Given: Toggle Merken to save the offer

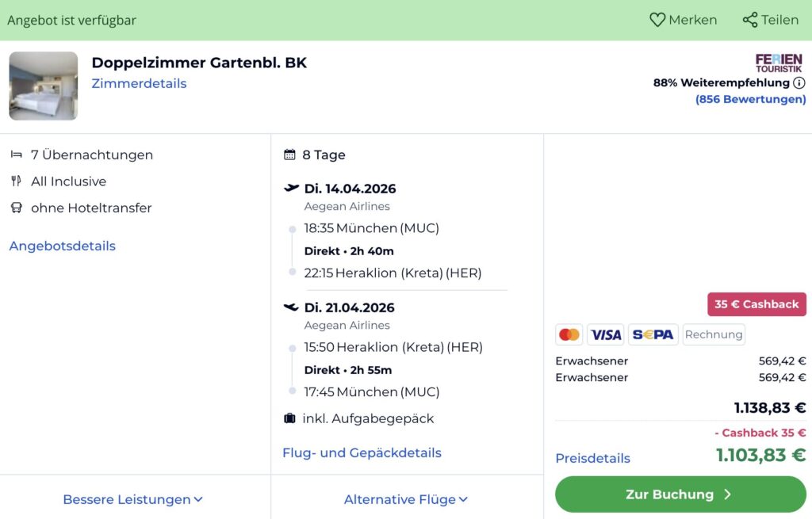Looking at the screenshot, I should [683, 20].
